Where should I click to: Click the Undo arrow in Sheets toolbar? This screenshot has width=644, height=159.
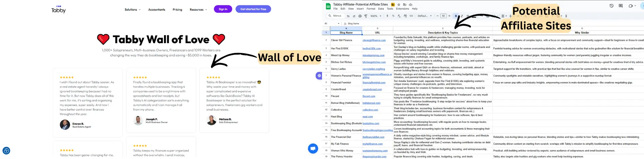(348, 16)
